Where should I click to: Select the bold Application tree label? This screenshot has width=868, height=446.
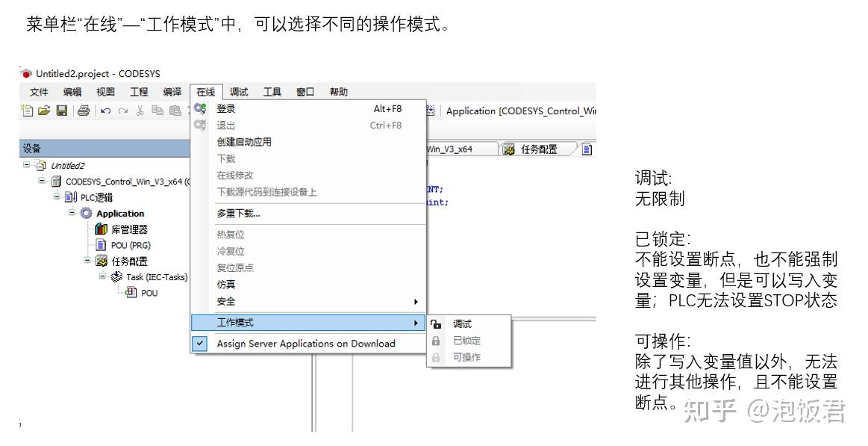tap(120, 214)
